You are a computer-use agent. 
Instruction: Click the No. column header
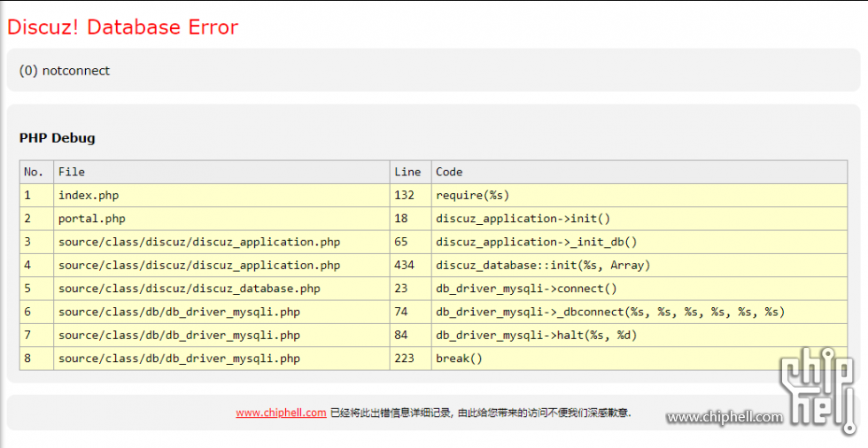(36, 172)
